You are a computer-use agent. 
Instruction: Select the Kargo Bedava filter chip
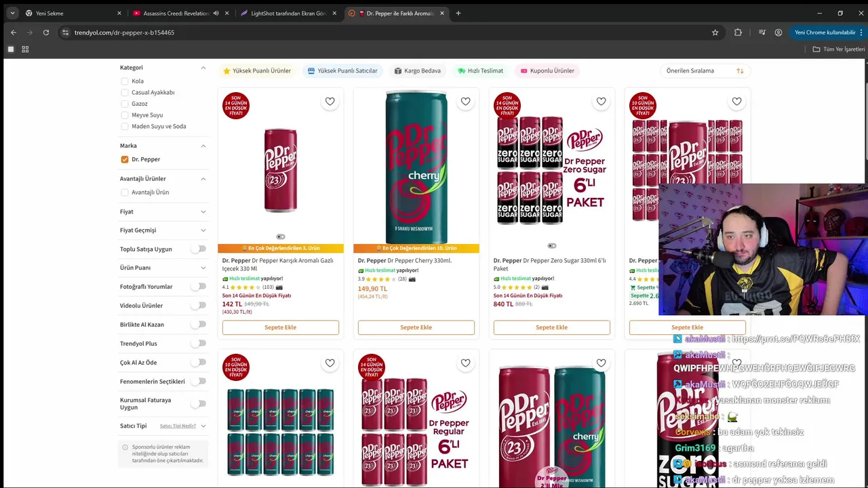[x=418, y=70]
